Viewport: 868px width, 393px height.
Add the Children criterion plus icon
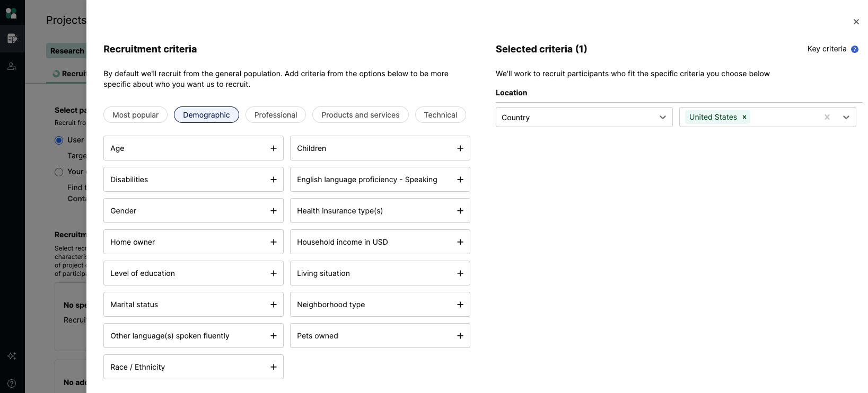[x=460, y=148]
